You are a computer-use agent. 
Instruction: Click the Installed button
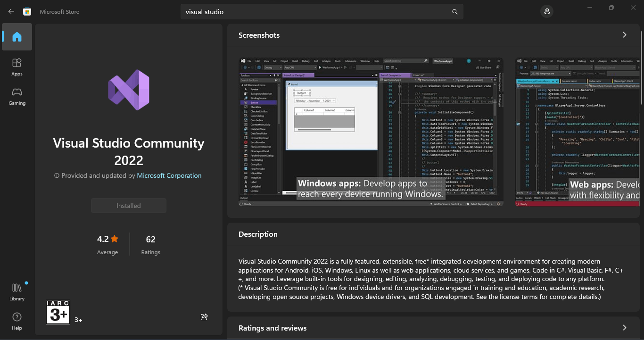129,206
